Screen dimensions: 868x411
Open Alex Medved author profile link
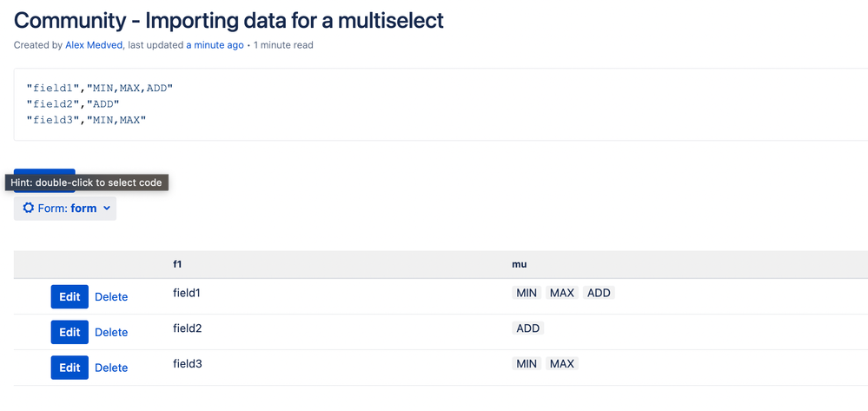coord(95,45)
